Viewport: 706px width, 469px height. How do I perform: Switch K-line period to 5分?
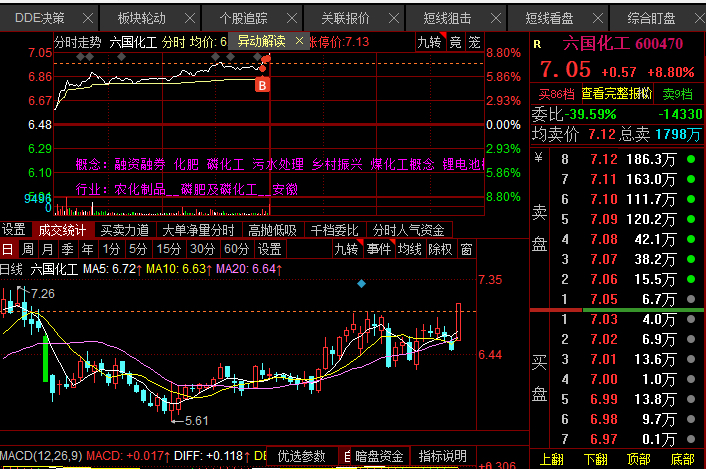pyautogui.click(x=138, y=249)
